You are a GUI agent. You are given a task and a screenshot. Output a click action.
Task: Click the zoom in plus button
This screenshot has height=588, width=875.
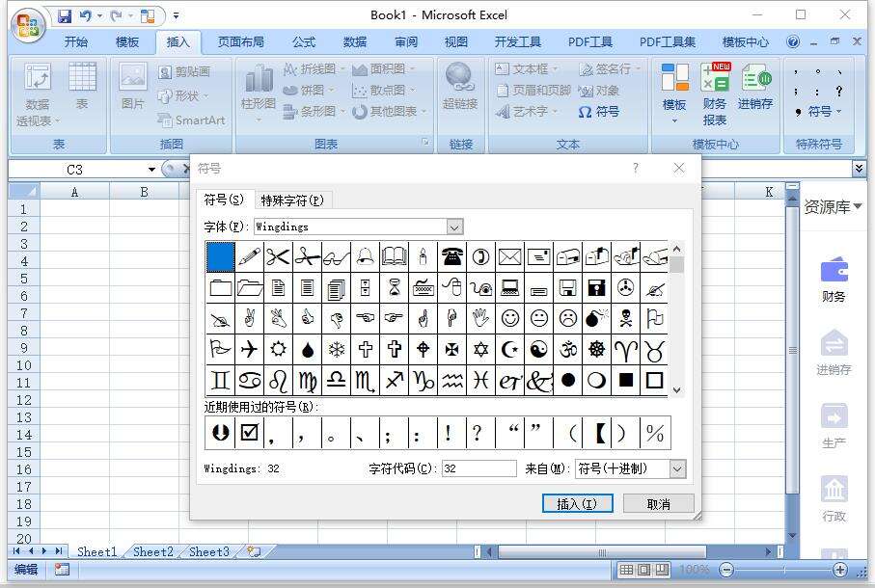coord(840,570)
